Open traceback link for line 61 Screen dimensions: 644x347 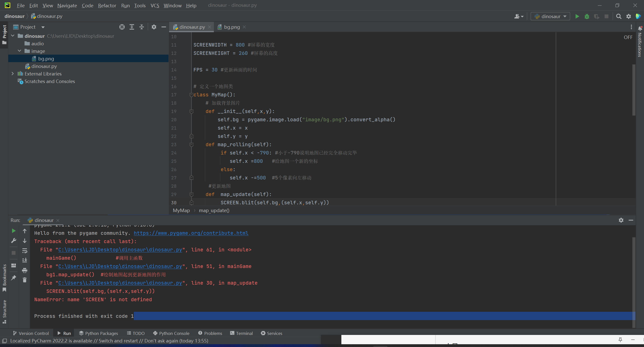[x=120, y=250]
